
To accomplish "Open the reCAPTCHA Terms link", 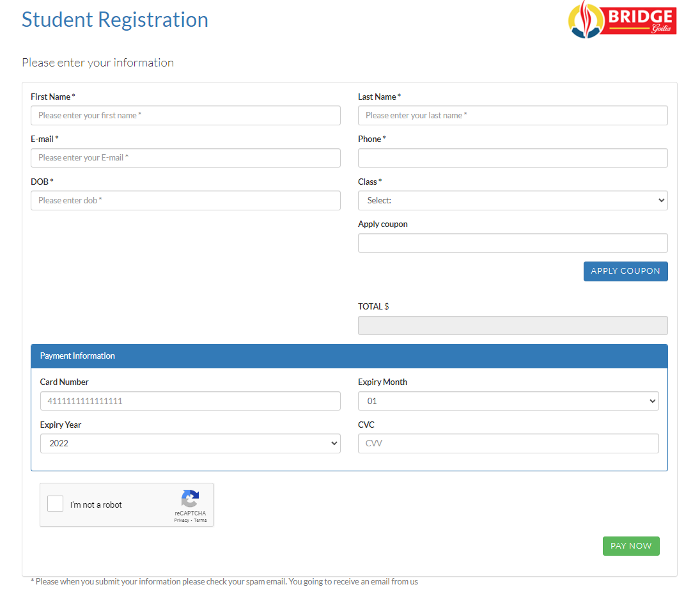I will [x=201, y=521].
